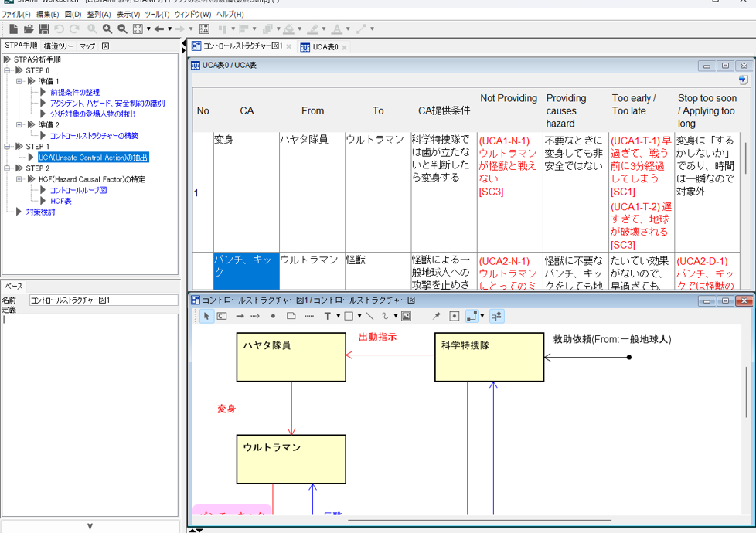Open HCF表 link in tree
The width and height of the screenshot is (756, 533).
point(61,201)
